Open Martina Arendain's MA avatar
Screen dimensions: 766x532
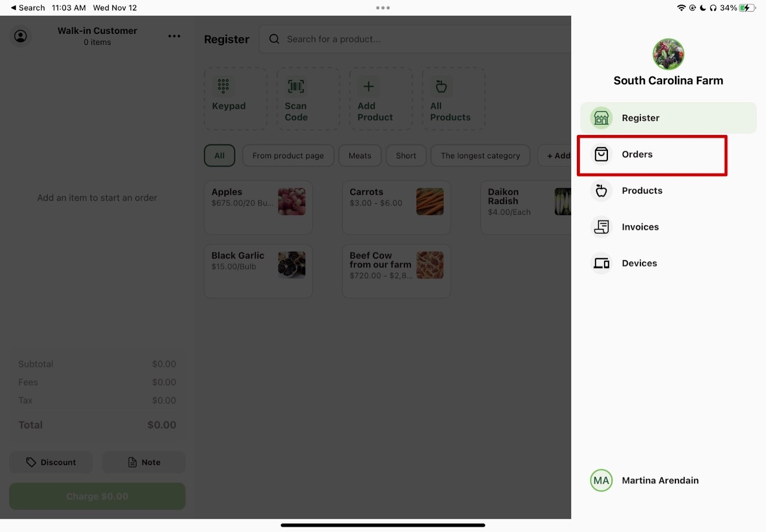click(601, 481)
